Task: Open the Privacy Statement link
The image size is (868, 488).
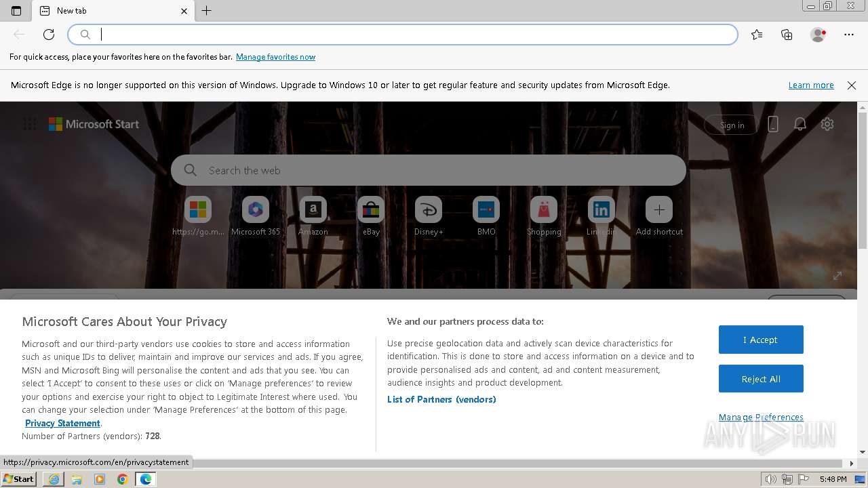Action: (x=62, y=423)
